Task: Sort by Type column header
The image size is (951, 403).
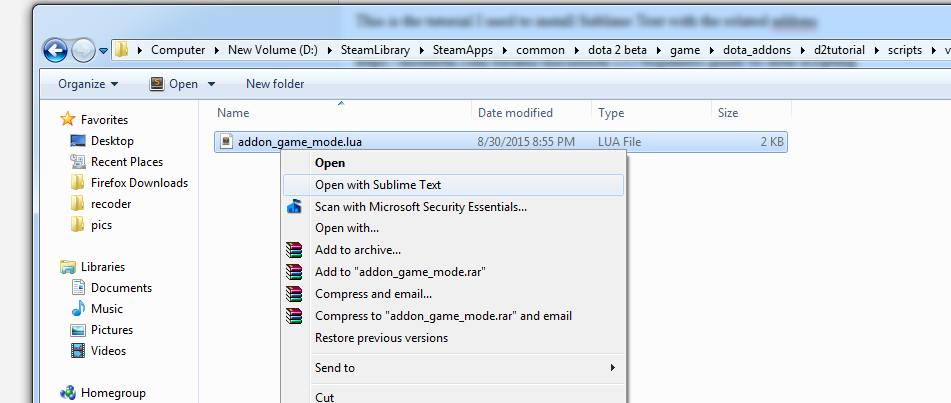Action: pos(651,113)
